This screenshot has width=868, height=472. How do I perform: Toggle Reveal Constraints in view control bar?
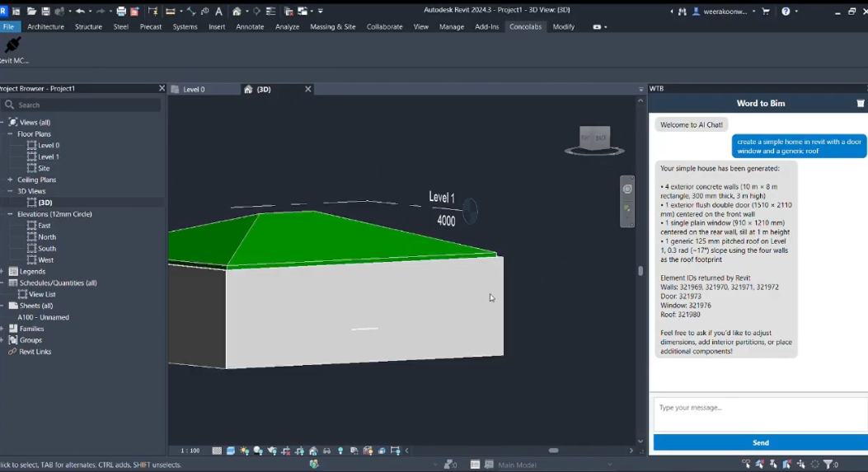(395, 451)
